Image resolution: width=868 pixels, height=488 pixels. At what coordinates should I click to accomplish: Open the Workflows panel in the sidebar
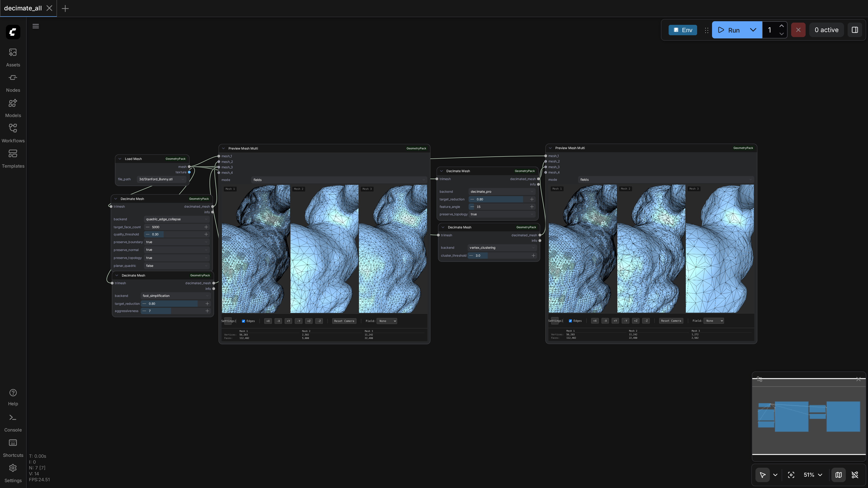coord(13,133)
